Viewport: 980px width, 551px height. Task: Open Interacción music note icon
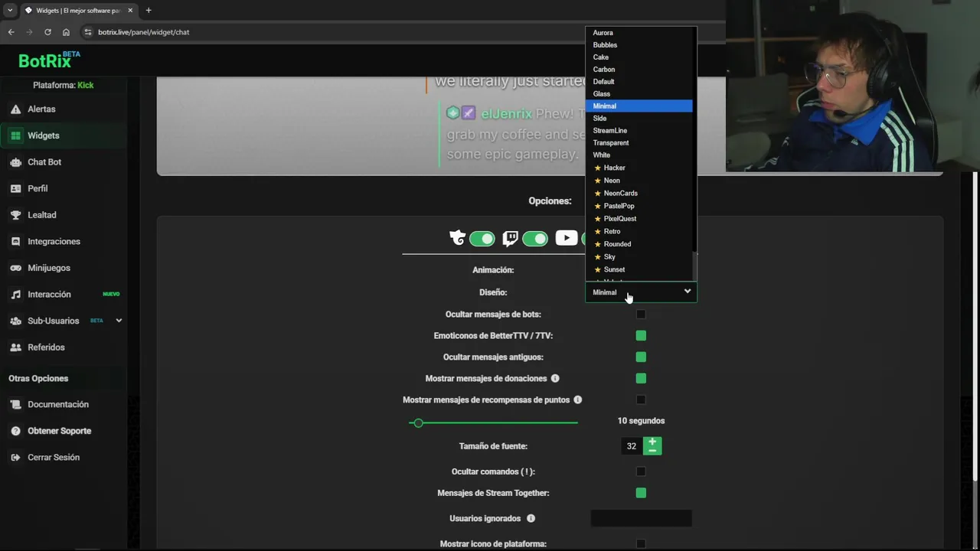point(15,295)
